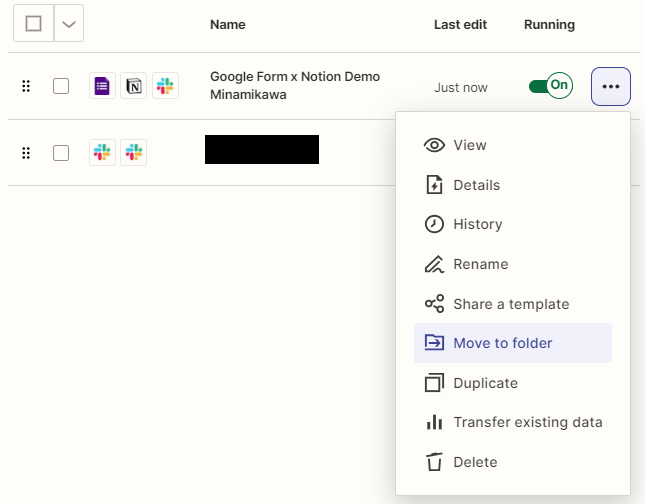Screen dimensions: 645x504
Task: Select Move to folder
Action: (x=513, y=343)
